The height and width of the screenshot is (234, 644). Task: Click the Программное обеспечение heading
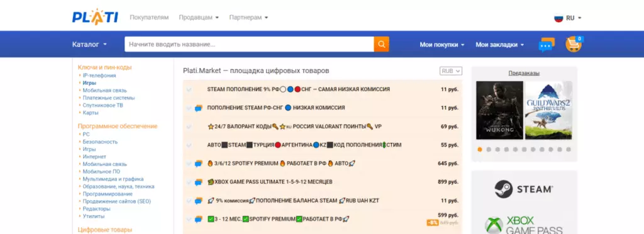[x=118, y=126]
